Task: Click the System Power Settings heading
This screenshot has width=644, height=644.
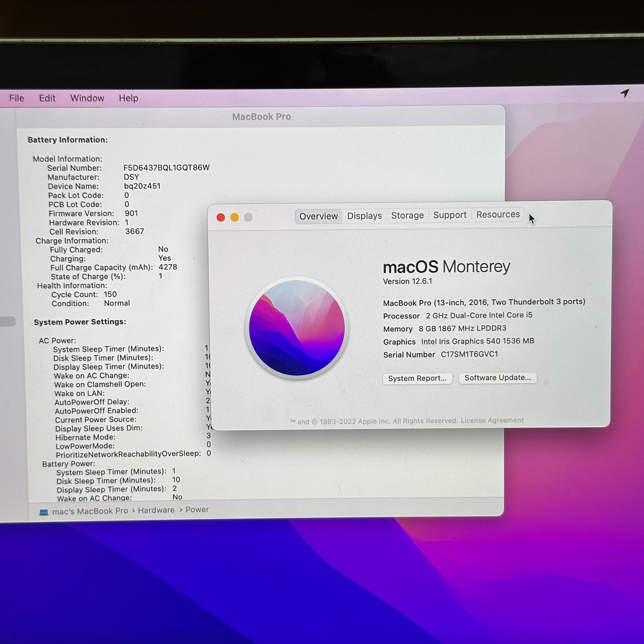Action: click(x=80, y=322)
